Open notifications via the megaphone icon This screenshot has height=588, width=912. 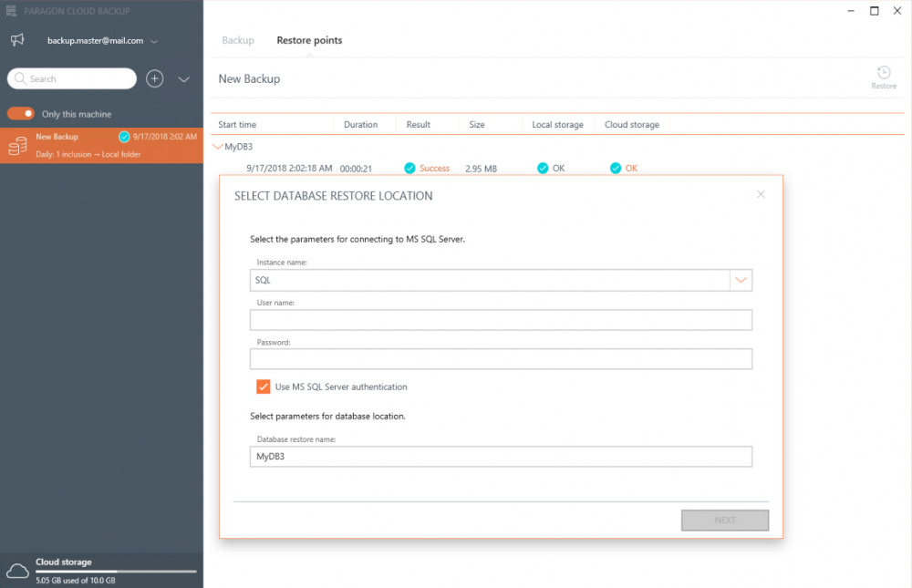point(16,40)
